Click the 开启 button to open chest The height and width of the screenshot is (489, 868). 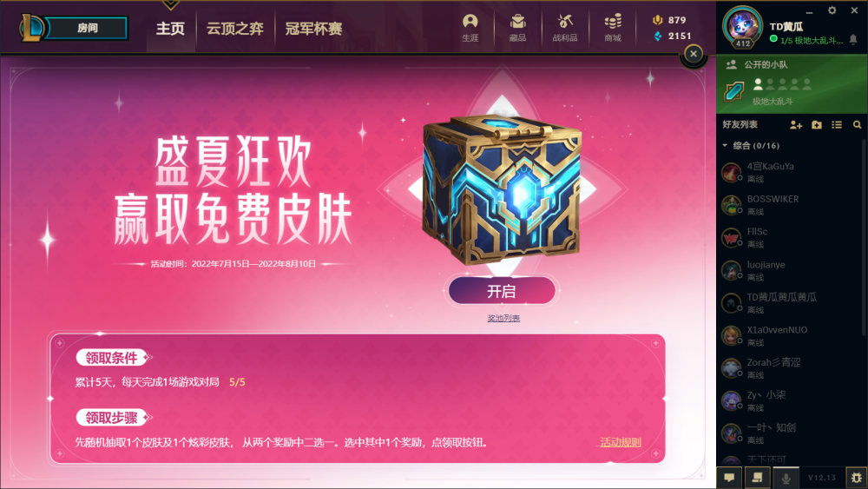pos(502,291)
